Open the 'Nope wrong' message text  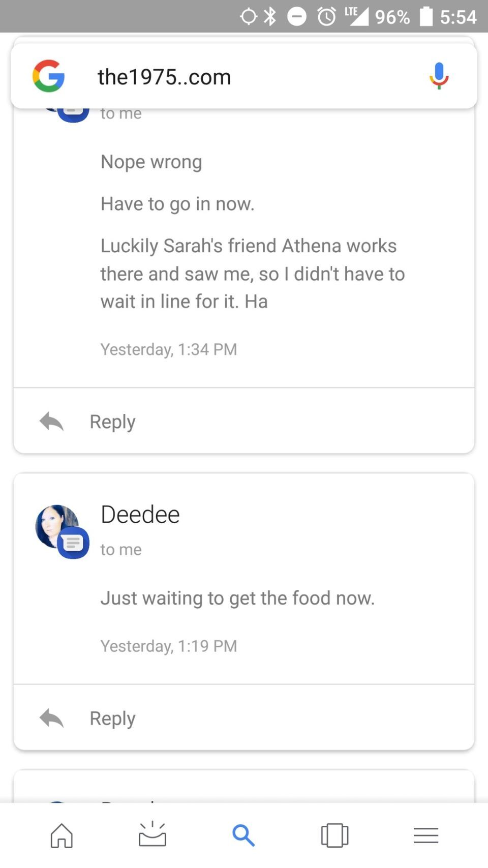[x=151, y=162]
